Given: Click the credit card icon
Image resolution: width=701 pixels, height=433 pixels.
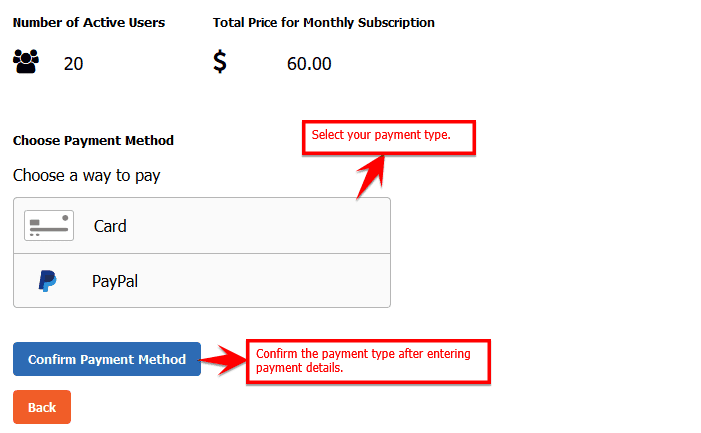Looking at the screenshot, I should [x=48, y=226].
